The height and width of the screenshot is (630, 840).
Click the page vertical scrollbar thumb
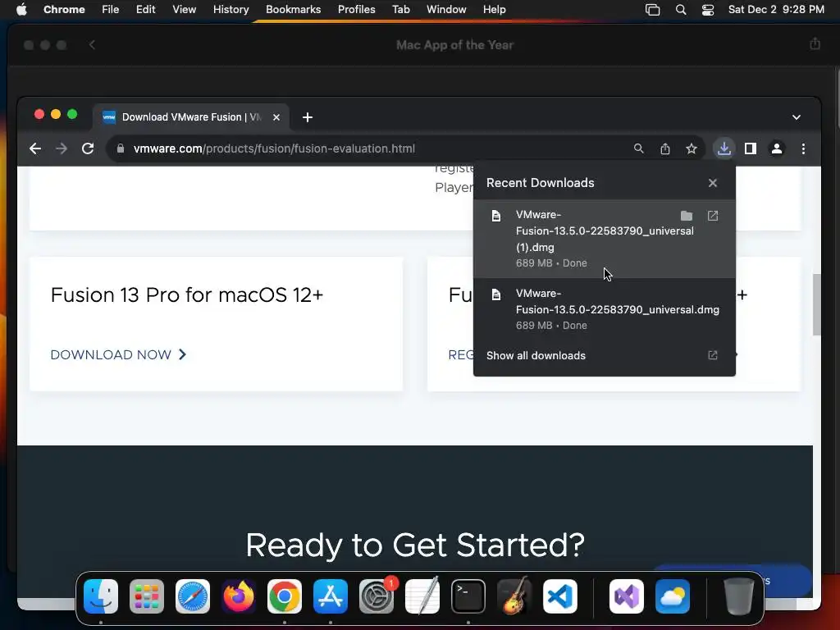click(x=817, y=304)
